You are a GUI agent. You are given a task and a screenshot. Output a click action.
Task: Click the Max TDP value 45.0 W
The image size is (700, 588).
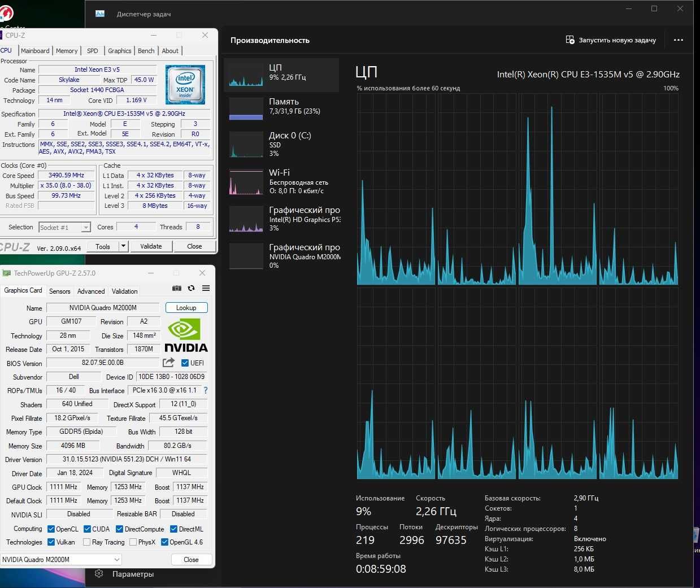coord(144,80)
